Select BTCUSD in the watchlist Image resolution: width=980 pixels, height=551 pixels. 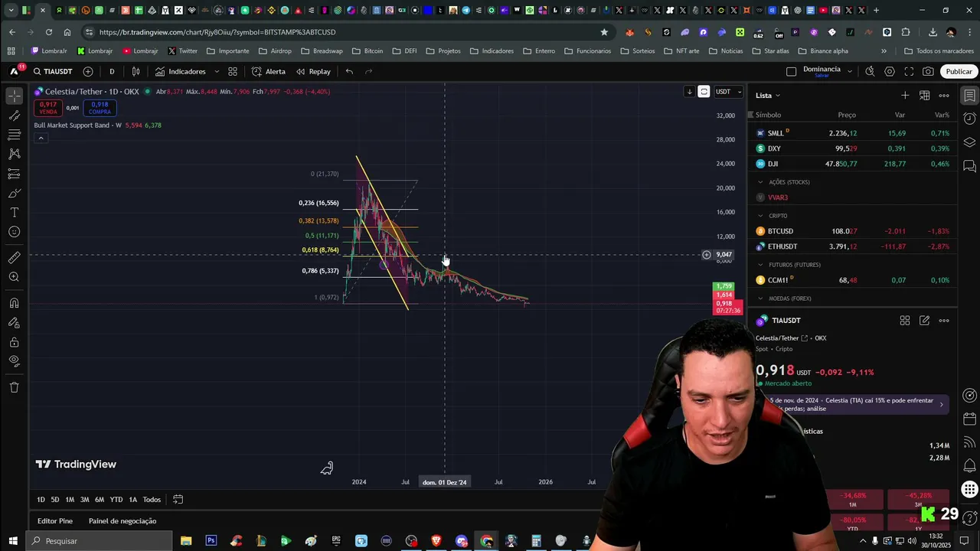(x=853, y=231)
